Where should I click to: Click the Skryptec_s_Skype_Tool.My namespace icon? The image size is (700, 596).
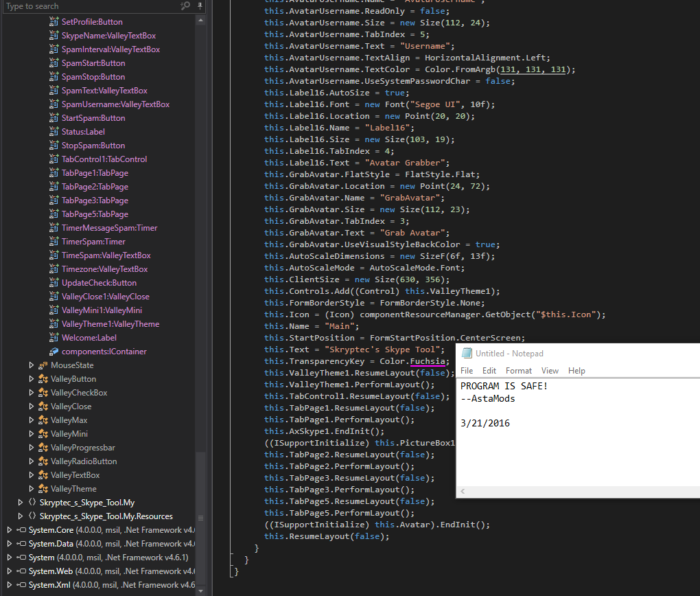tap(32, 502)
